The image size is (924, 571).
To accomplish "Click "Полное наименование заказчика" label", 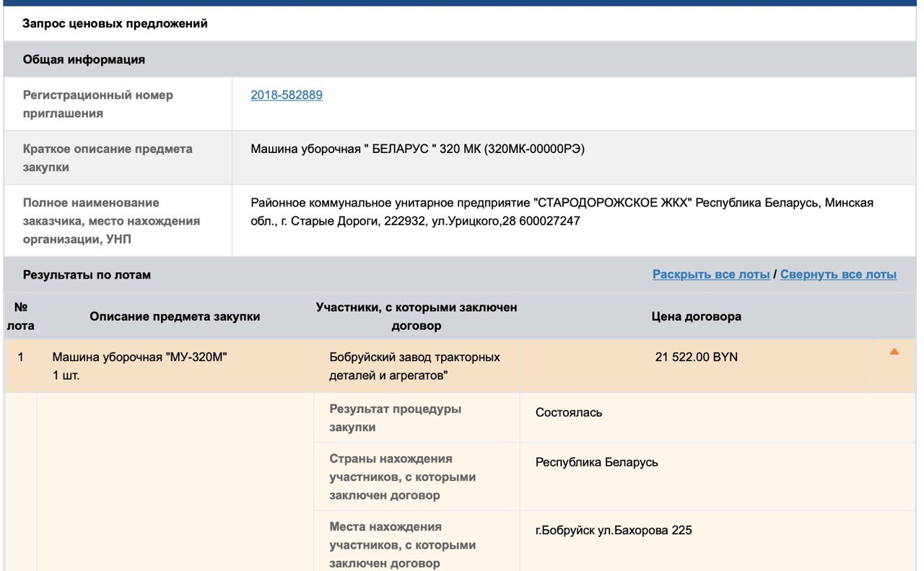I will click(x=111, y=220).
